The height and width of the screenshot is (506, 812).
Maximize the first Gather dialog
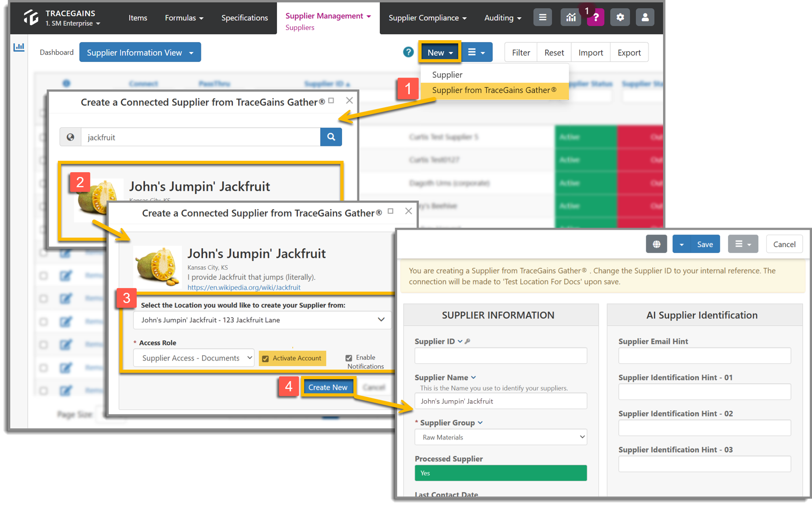tap(332, 100)
